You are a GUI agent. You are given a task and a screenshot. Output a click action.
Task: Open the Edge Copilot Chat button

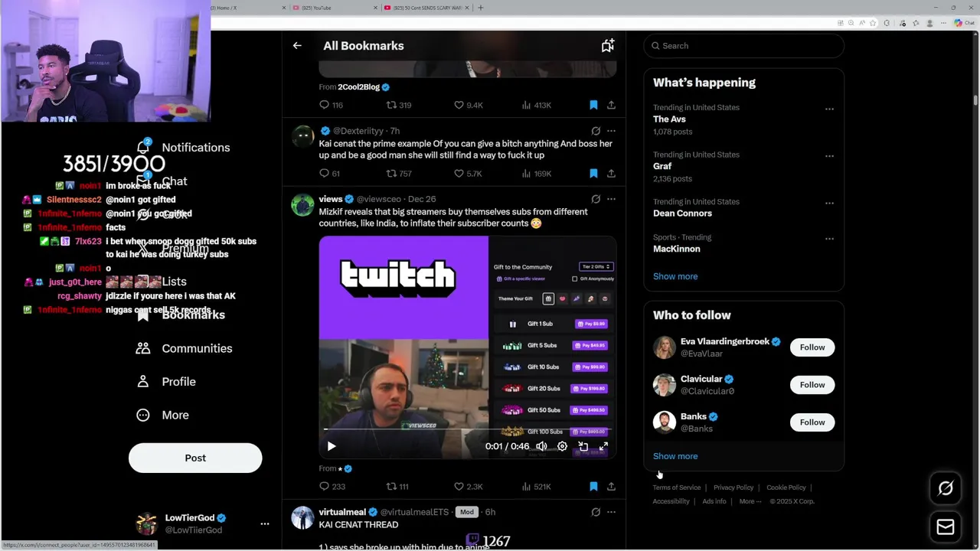(964, 23)
